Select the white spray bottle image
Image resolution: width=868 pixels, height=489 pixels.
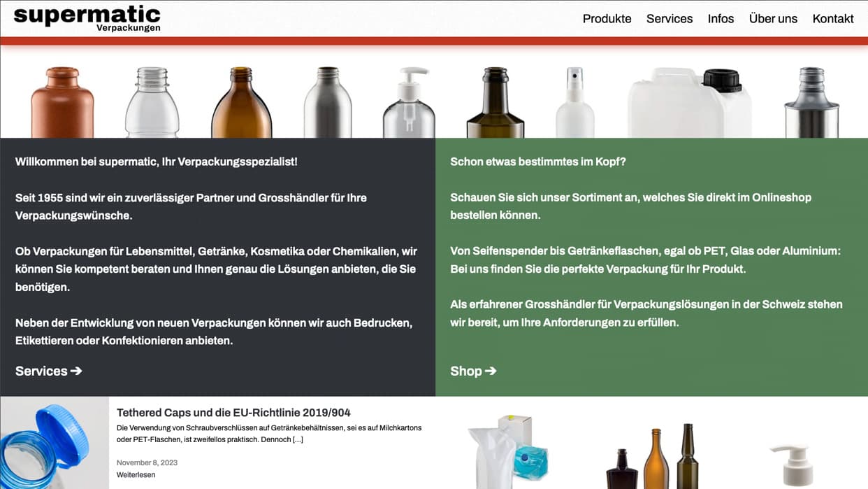(575, 102)
